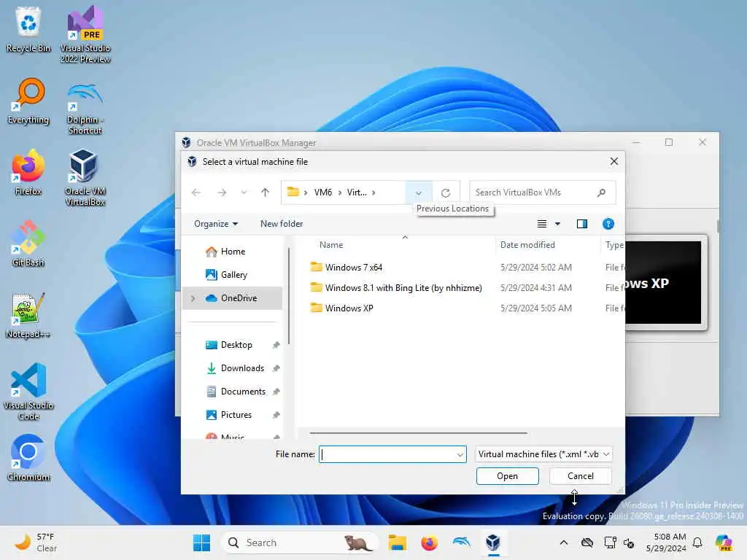Click taskbar Search box

300,542
